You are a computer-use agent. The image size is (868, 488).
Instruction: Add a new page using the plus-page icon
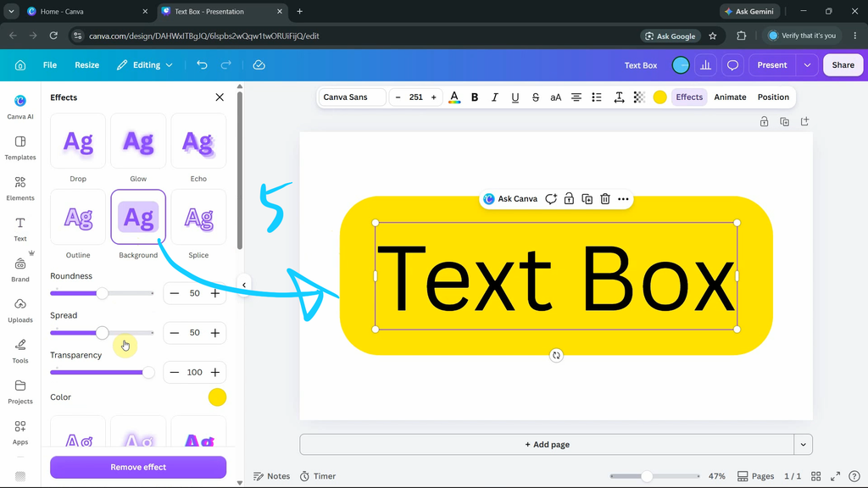[x=805, y=122]
